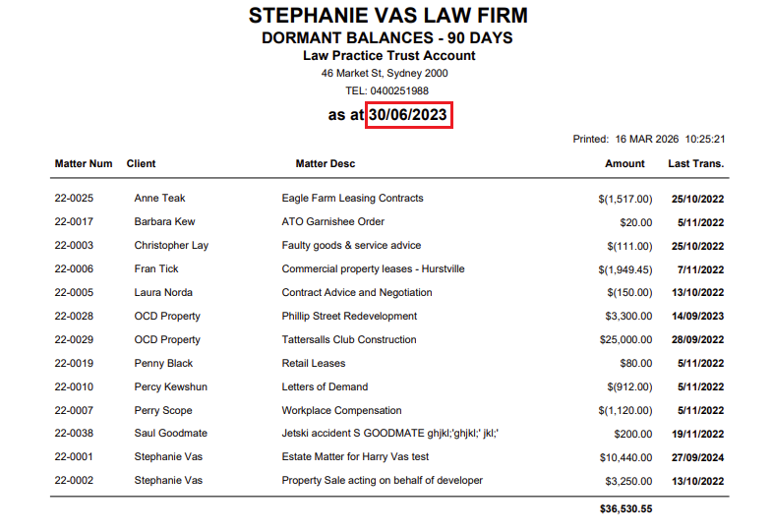Click the Workplace Compensation description
772x532 pixels.
(x=341, y=411)
